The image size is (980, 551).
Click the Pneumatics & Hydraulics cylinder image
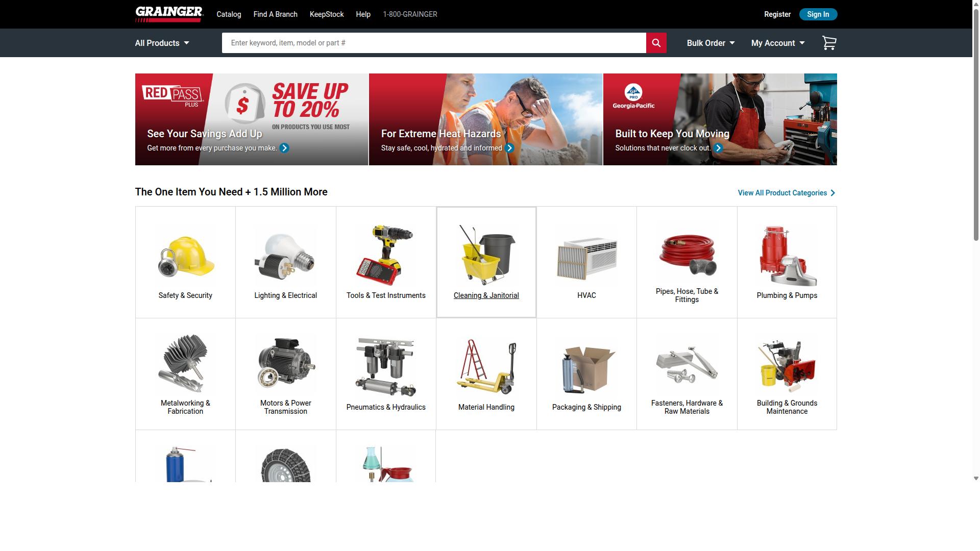tap(386, 366)
